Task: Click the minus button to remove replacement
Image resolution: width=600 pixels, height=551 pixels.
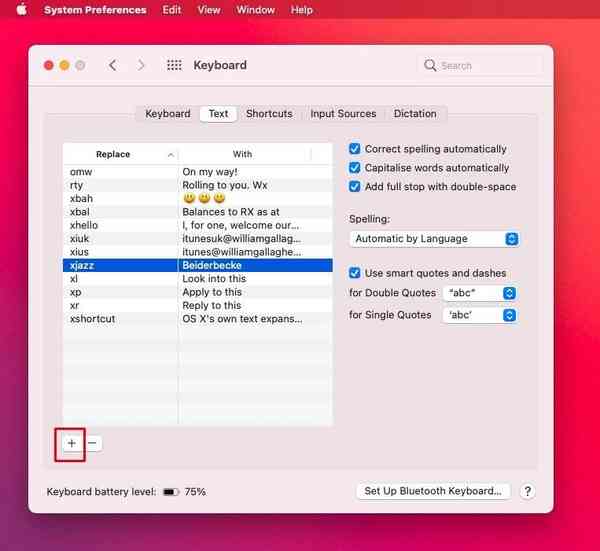Action: [92, 443]
